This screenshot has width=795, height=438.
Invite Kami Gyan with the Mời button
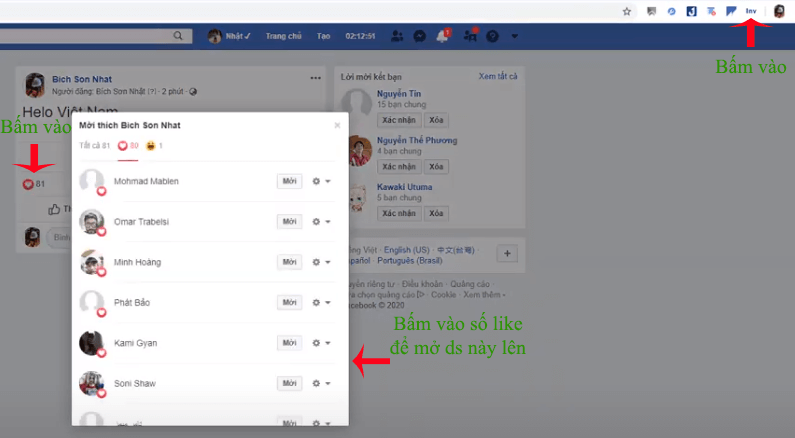click(x=290, y=343)
